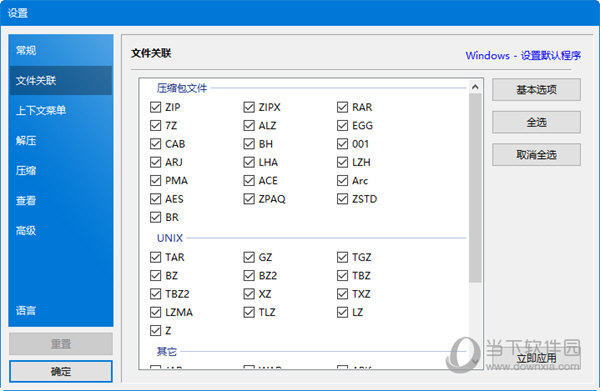This screenshot has height=391, width=600.
Task: Open the 高级 settings page
Action: (x=61, y=230)
